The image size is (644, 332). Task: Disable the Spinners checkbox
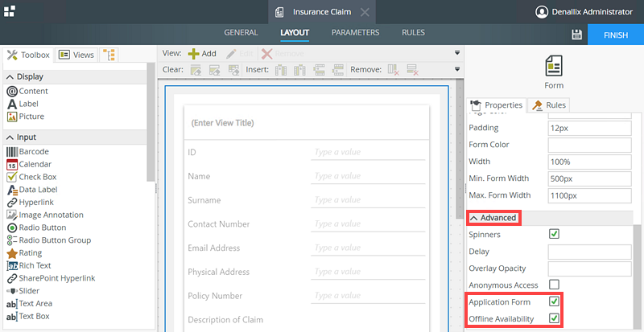(x=554, y=234)
